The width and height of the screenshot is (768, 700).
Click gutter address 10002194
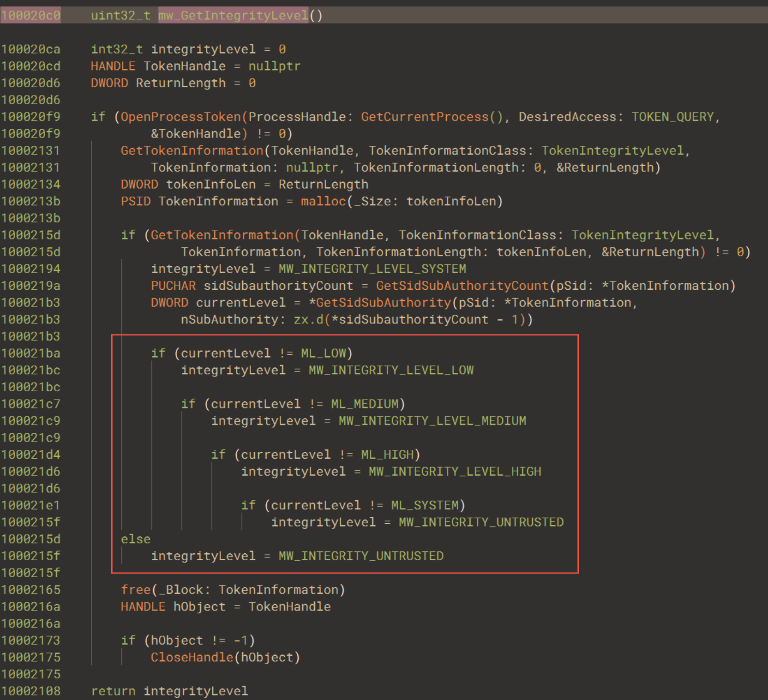tap(31, 269)
